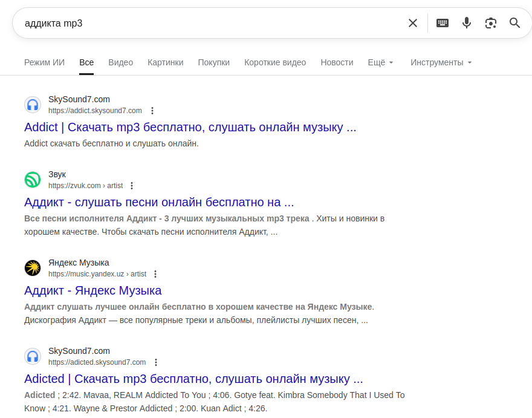This screenshot has height=418, width=532.
Task: Open the three-dot menu beside zvuk.com result
Action: (x=132, y=186)
